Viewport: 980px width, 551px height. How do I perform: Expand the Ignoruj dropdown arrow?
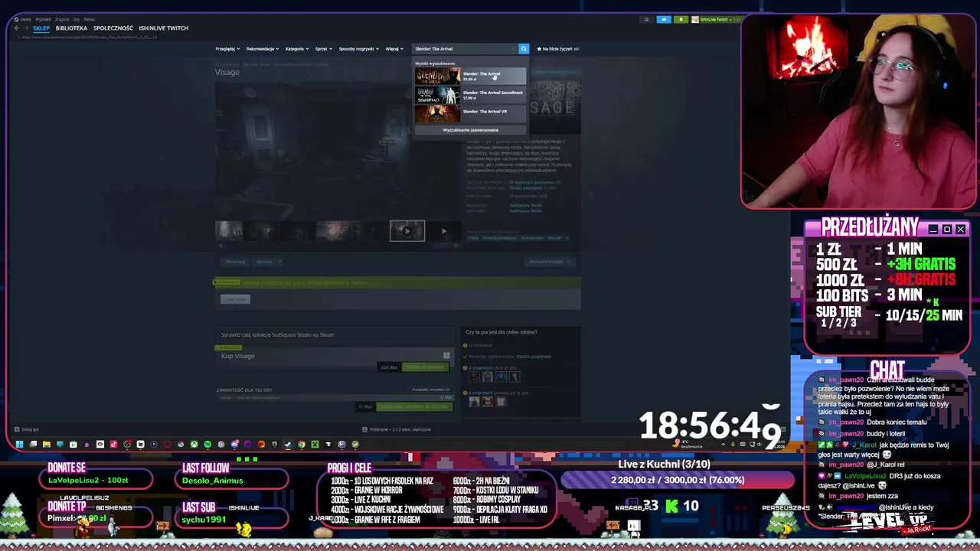click(x=280, y=262)
